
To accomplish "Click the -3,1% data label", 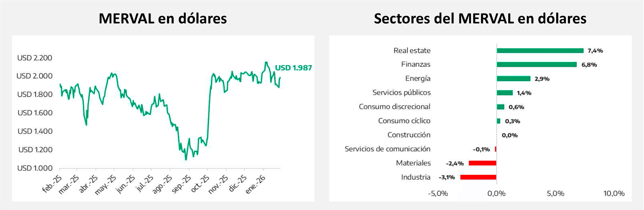I will 447,177.
